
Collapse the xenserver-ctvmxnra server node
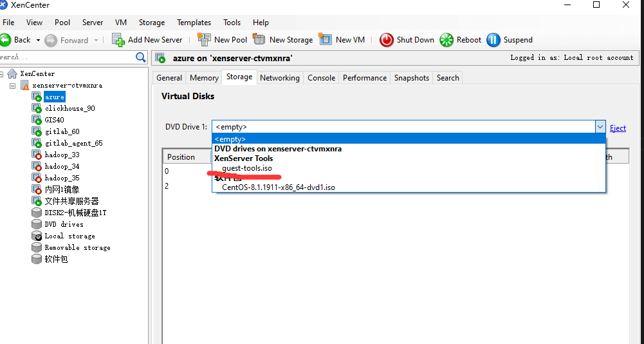tap(12, 86)
